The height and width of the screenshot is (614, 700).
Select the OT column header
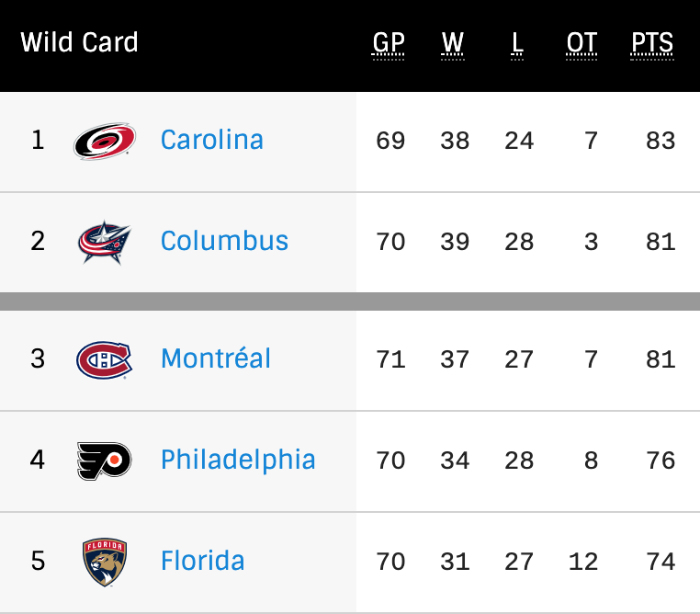coord(581,43)
